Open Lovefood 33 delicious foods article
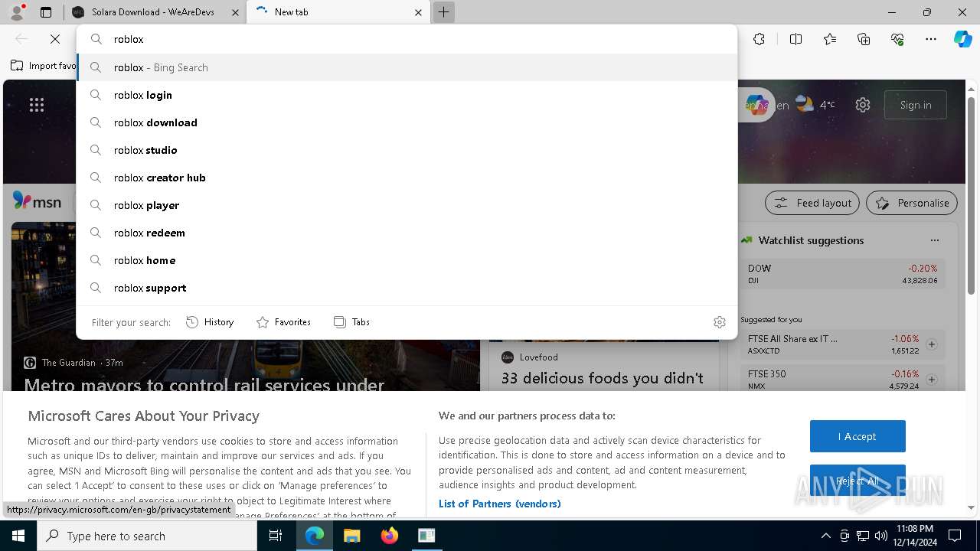The image size is (980, 551). pyautogui.click(x=603, y=378)
